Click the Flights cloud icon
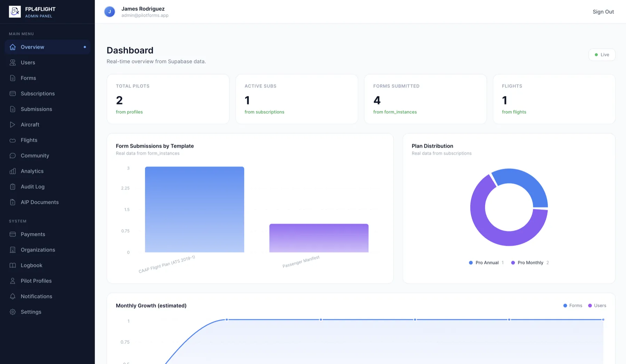The height and width of the screenshot is (364, 626). [x=13, y=140]
